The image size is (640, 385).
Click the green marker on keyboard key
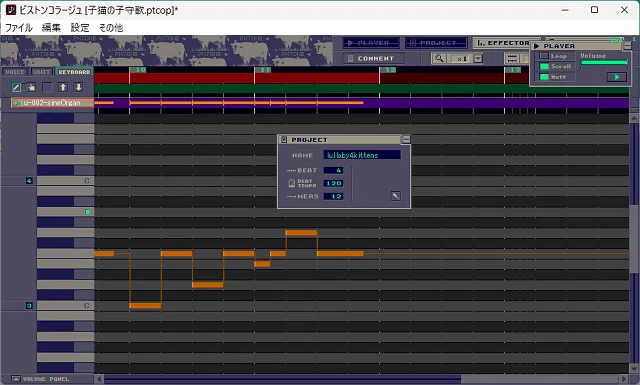(88, 212)
